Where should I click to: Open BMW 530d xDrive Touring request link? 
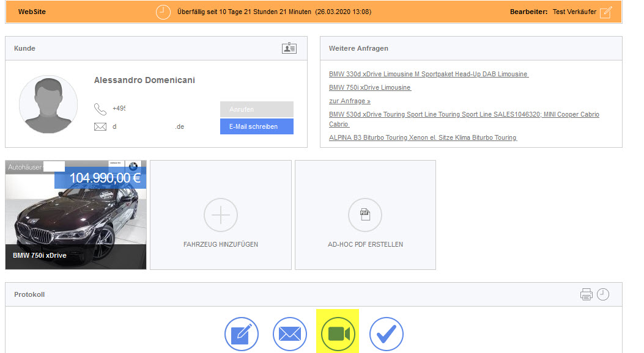(464, 119)
